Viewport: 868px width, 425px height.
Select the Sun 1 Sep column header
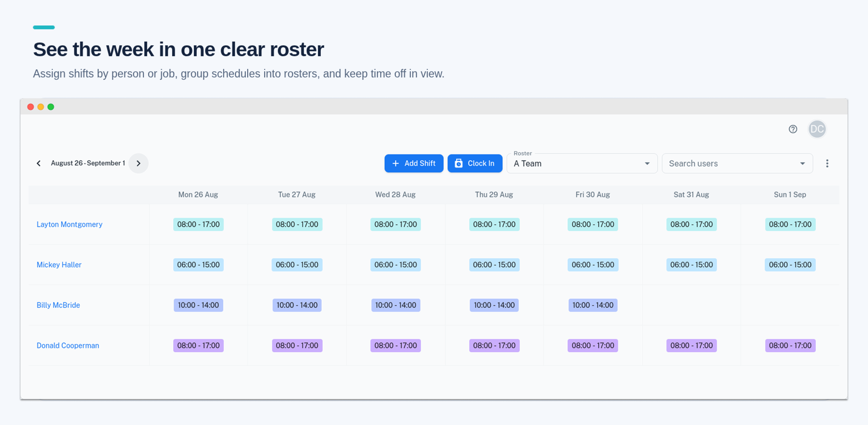[x=790, y=195]
